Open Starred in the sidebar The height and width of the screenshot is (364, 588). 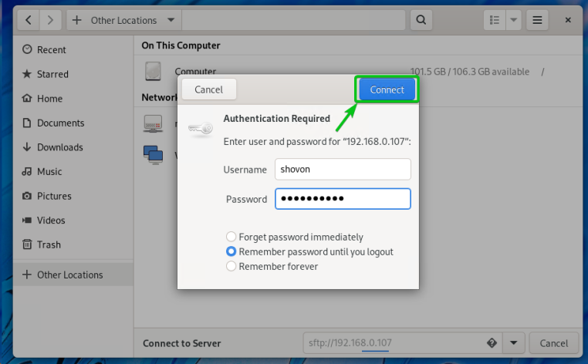(73, 74)
